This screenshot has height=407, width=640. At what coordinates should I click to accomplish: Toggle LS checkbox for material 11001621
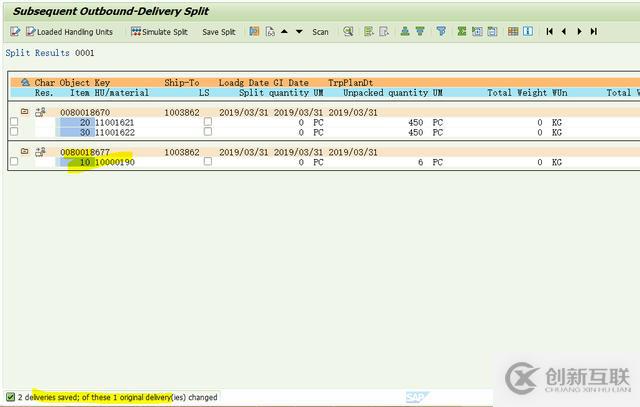tap(208, 122)
